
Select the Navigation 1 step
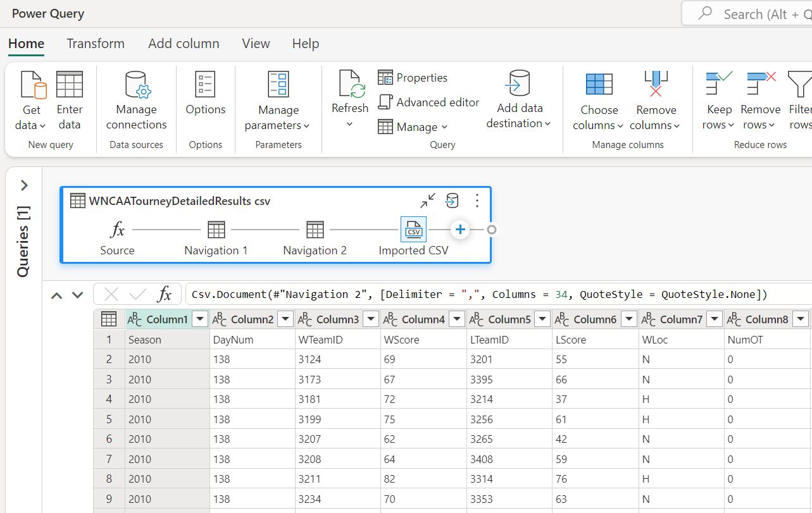216,230
